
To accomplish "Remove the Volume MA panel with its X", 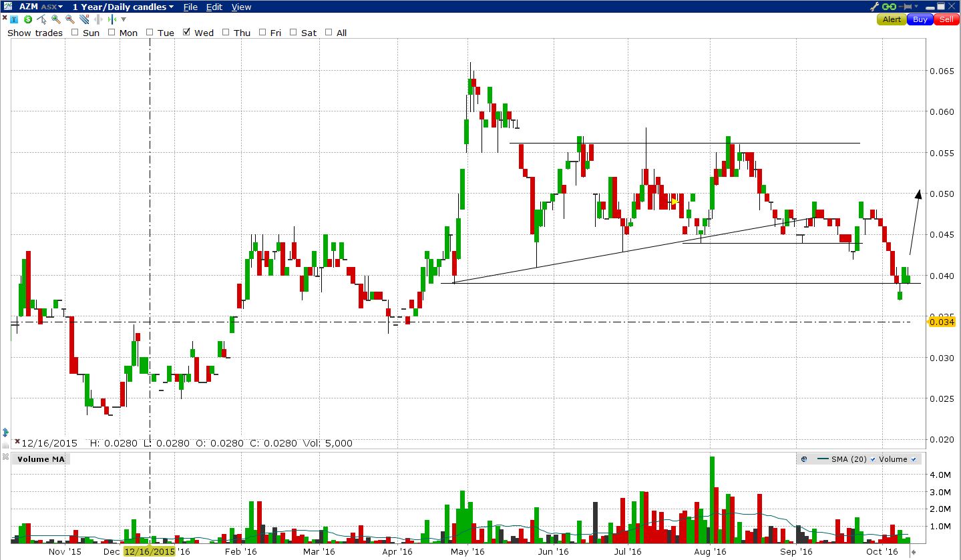I will click(6, 457).
